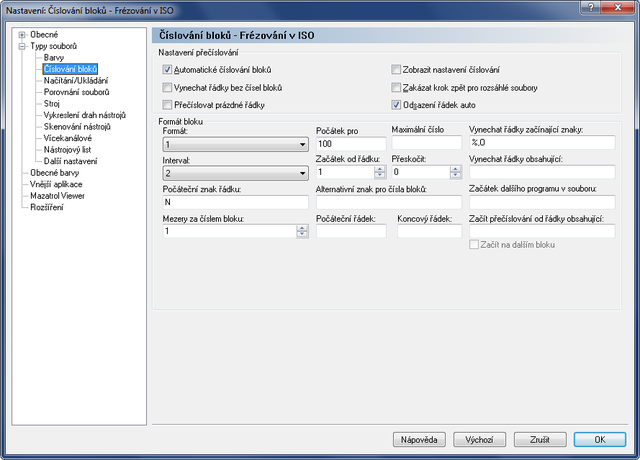Check Zobrazit nastavení číslování
This screenshot has height=460, width=640.
click(x=396, y=70)
